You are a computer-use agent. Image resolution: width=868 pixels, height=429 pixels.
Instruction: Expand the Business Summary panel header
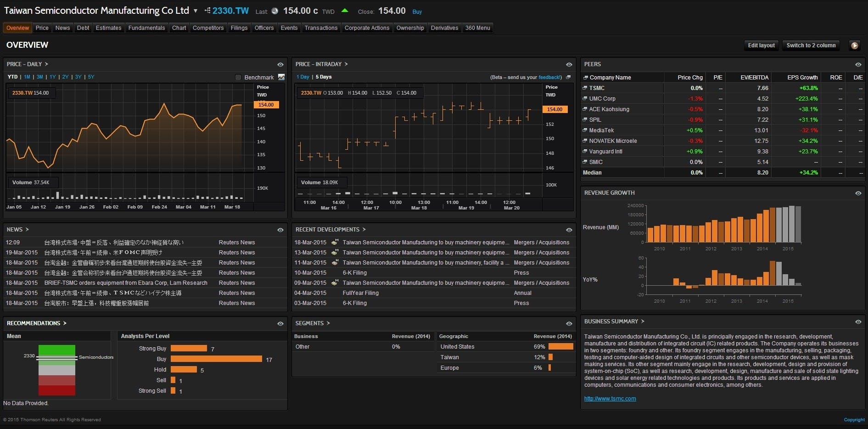tap(614, 321)
